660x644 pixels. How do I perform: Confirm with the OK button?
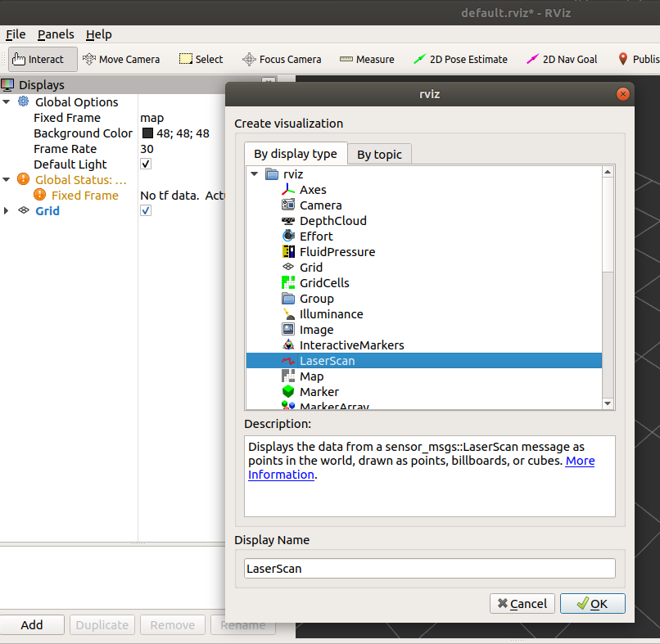click(592, 604)
